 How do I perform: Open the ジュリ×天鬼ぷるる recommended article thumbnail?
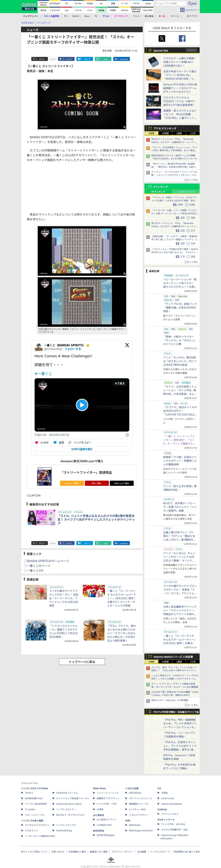(41, 517)
